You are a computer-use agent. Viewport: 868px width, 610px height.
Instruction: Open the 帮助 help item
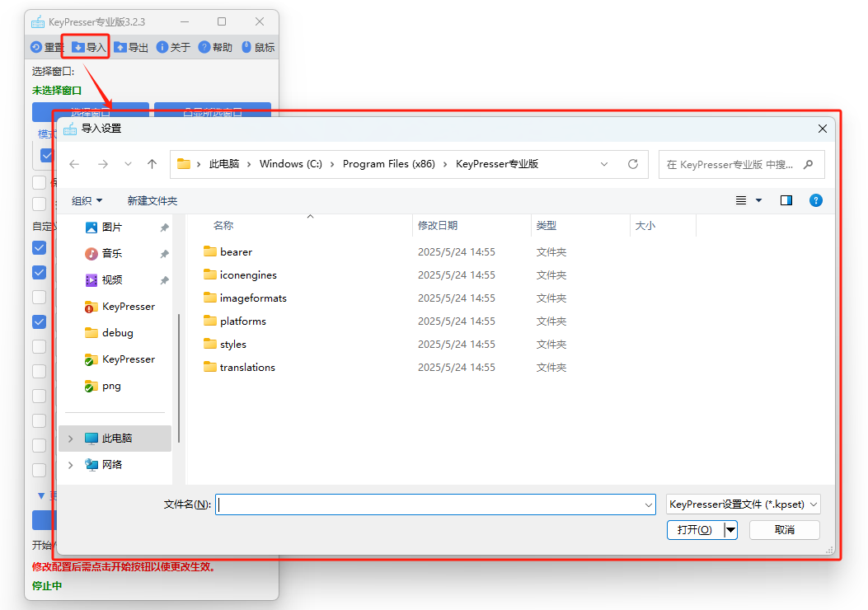click(215, 48)
